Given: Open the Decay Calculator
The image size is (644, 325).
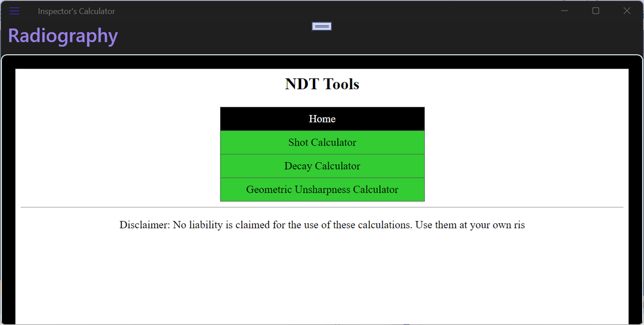Looking at the screenshot, I should [322, 166].
